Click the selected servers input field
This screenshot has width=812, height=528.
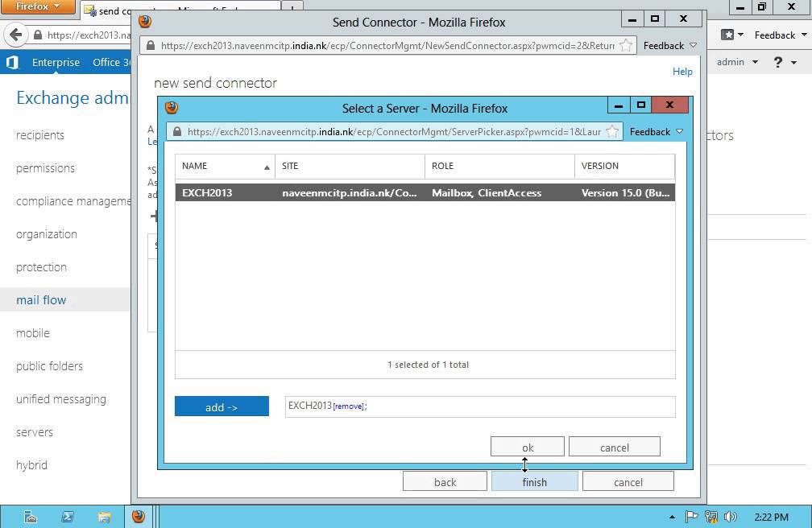[x=480, y=406]
